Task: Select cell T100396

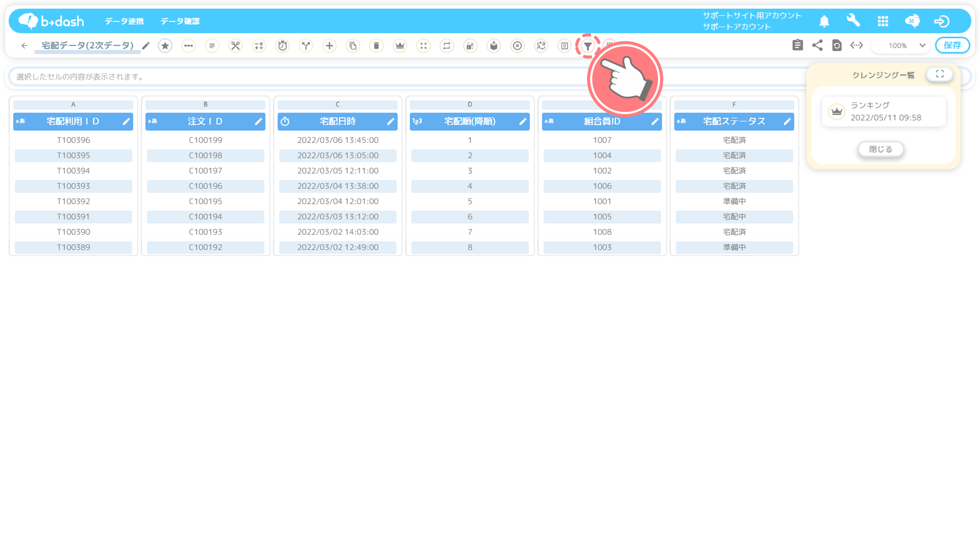Action: (73, 140)
